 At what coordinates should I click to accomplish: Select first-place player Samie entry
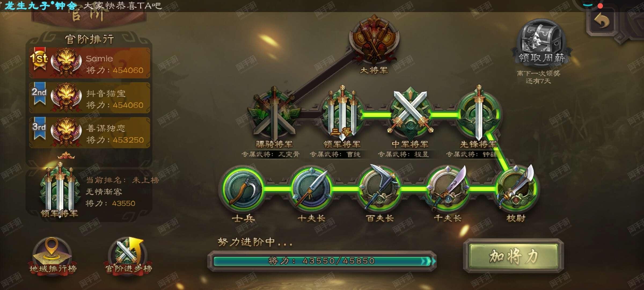[x=90, y=63]
